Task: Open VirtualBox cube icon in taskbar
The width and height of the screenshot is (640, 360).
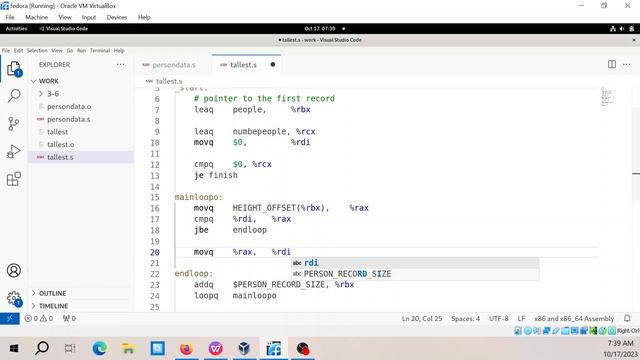Action: 244,349
